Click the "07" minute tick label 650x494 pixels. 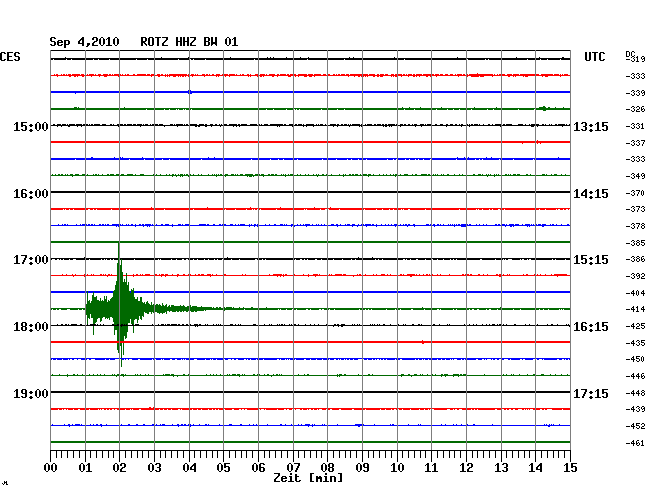293,467
